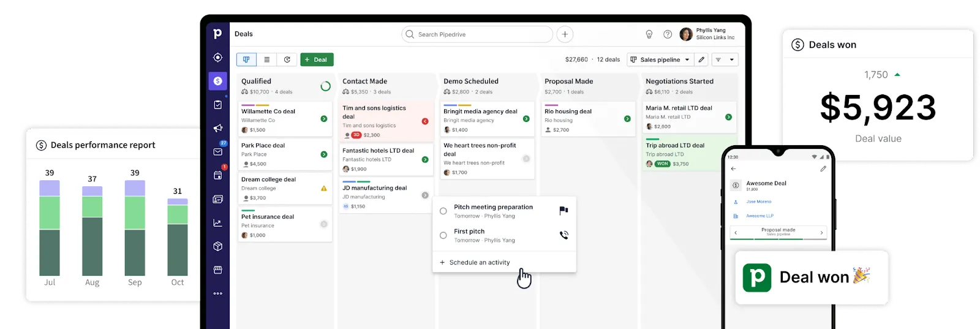Open the Awesome LLP link on phone
This screenshot has height=329, width=980.
pyautogui.click(x=759, y=216)
